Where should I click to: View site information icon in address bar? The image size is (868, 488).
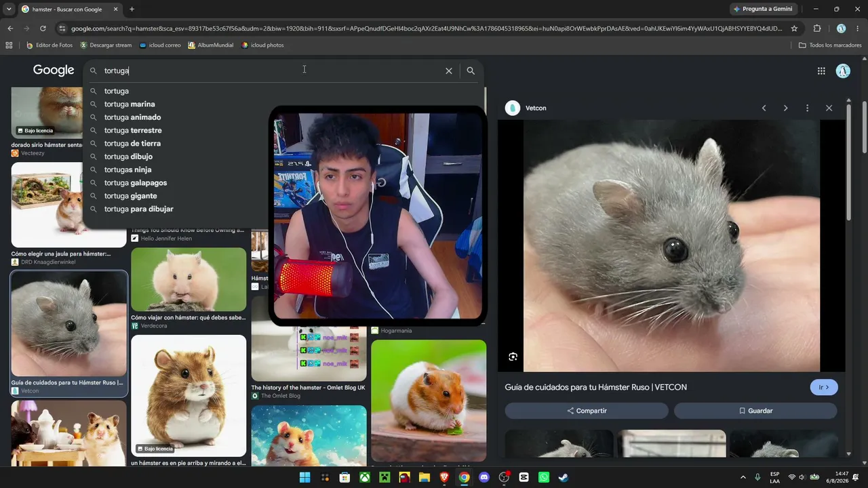click(x=62, y=28)
